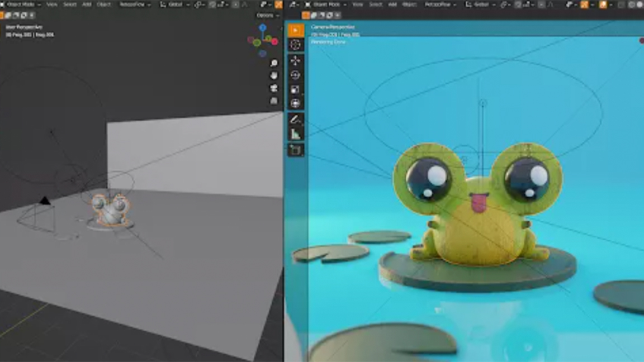Activate the 3D Cursor tool
This screenshot has width=644, height=362.
pyautogui.click(x=296, y=45)
